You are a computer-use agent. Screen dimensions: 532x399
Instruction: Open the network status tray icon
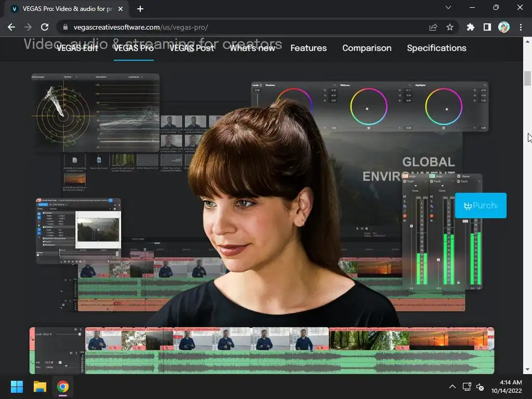coord(467,387)
